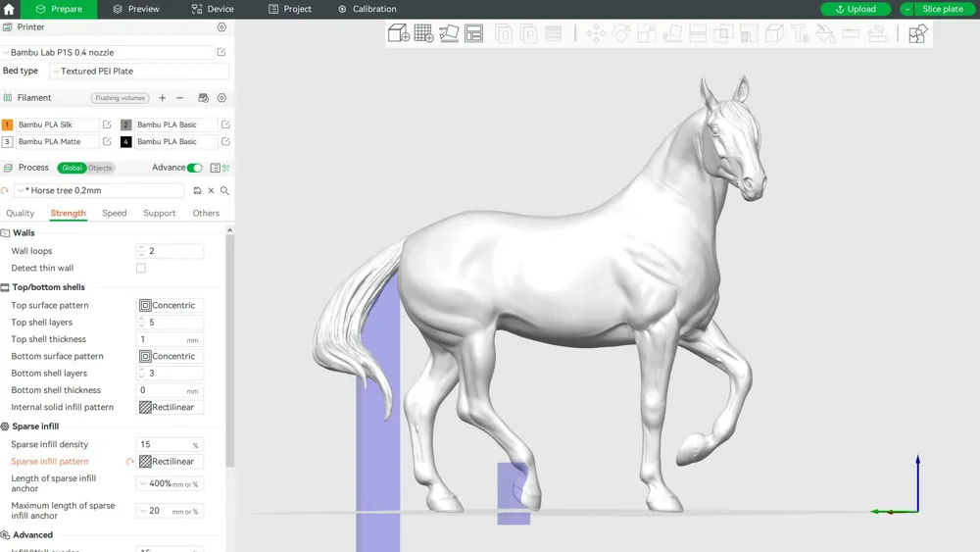
Task: Open the Mesh boolean tool
Action: pos(723,33)
